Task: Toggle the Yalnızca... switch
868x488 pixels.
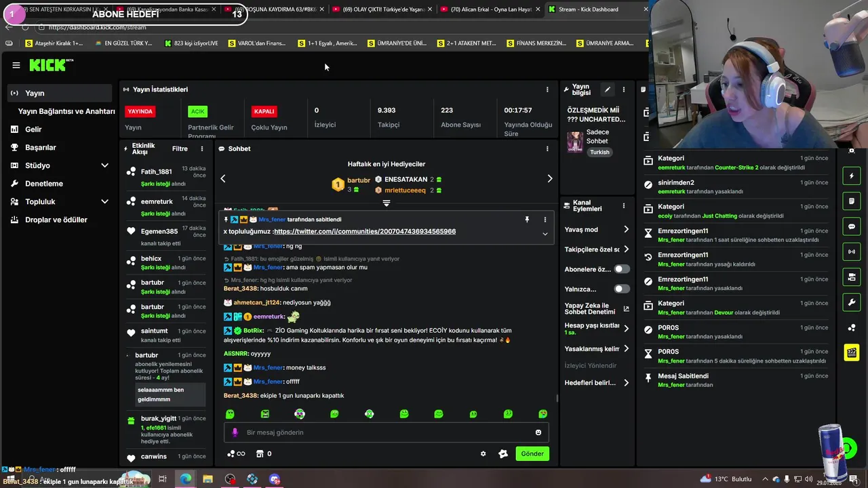Action: [622, 289]
